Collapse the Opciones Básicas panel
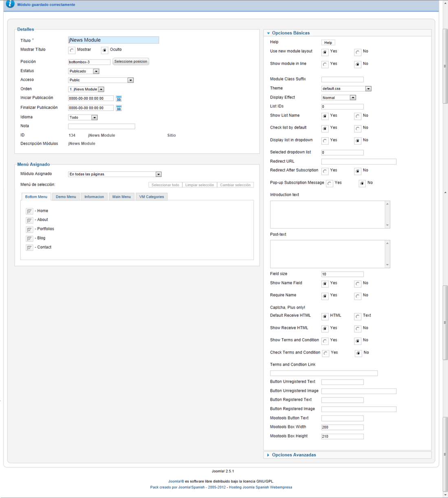The width and height of the screenshot is (448, 498). (x=291, y=33)
